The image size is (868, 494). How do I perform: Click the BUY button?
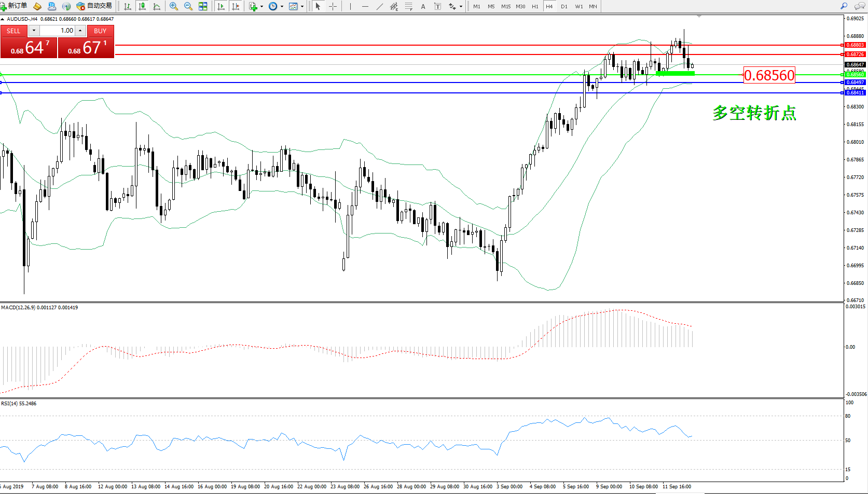[x=100, y=31]
